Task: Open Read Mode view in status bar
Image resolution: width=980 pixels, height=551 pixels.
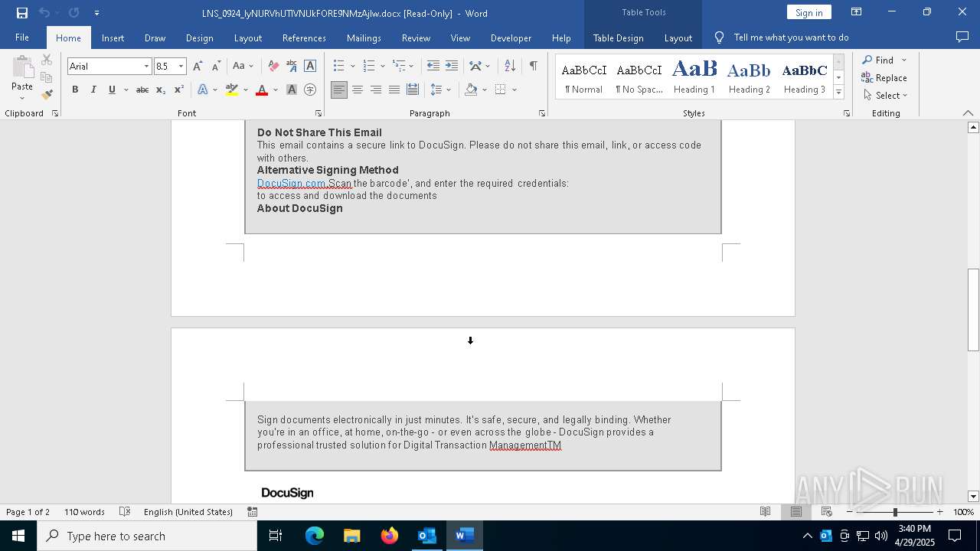Action: pos(765,512)
